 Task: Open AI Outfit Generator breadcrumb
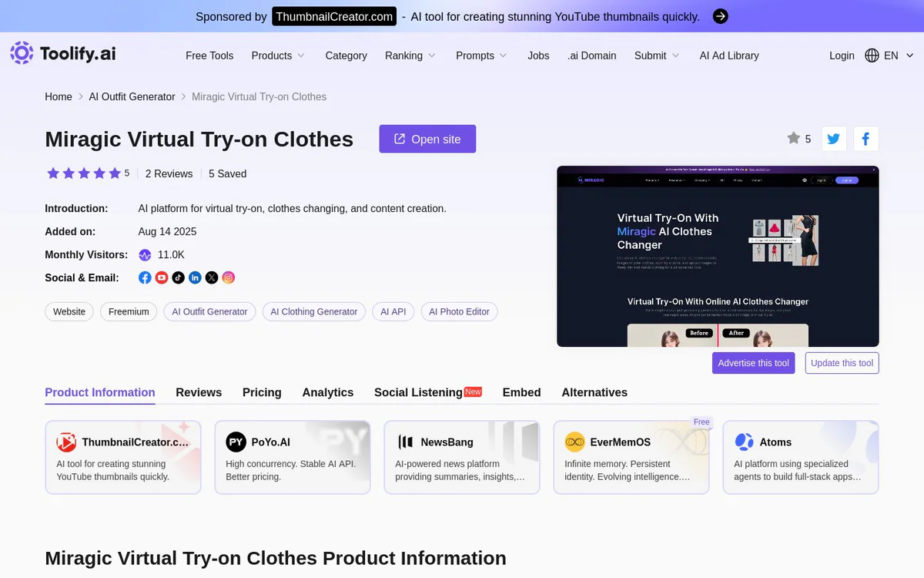point(132,96)
